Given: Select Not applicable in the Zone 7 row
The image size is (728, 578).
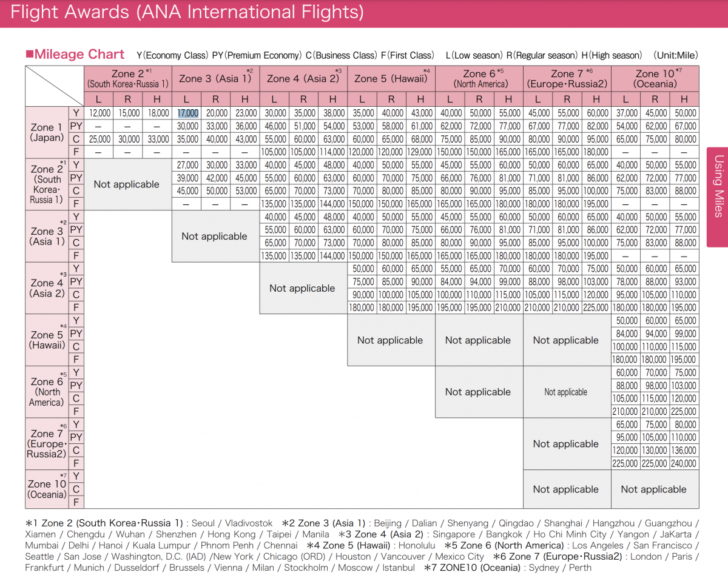Looking at the screenshot, I should (x=566, y=444).
